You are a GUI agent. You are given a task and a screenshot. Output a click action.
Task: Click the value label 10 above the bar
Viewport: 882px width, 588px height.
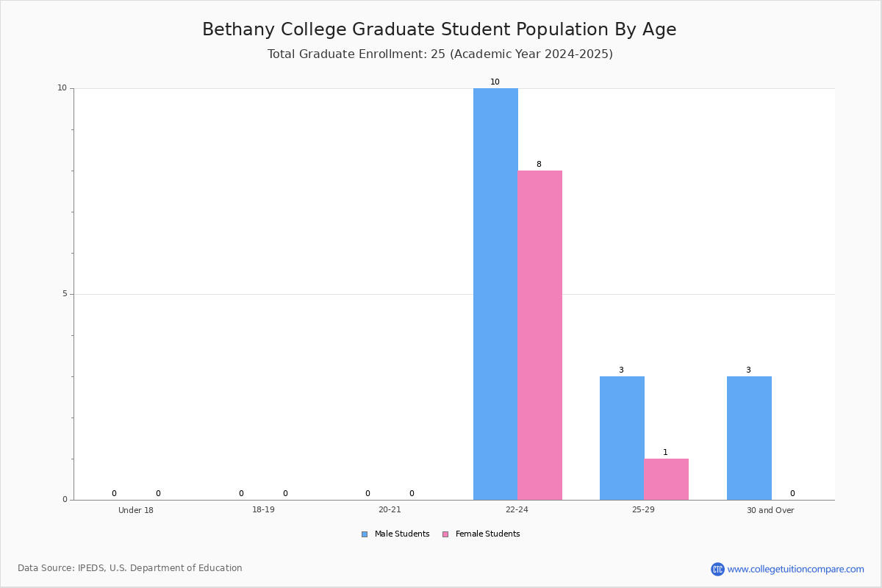point(495,82)
